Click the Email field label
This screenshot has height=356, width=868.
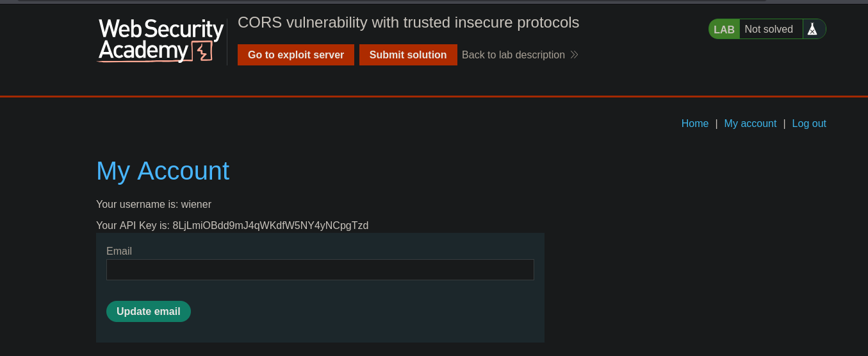(x=119, y=251)
